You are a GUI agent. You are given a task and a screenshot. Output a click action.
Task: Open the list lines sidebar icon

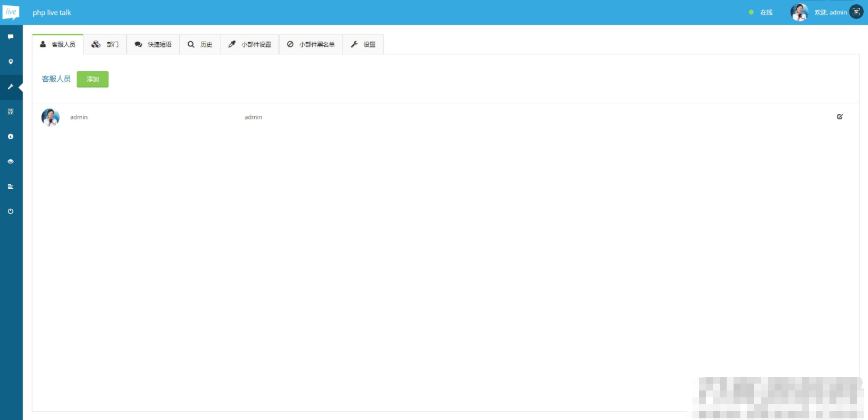(x=11, y=187)
